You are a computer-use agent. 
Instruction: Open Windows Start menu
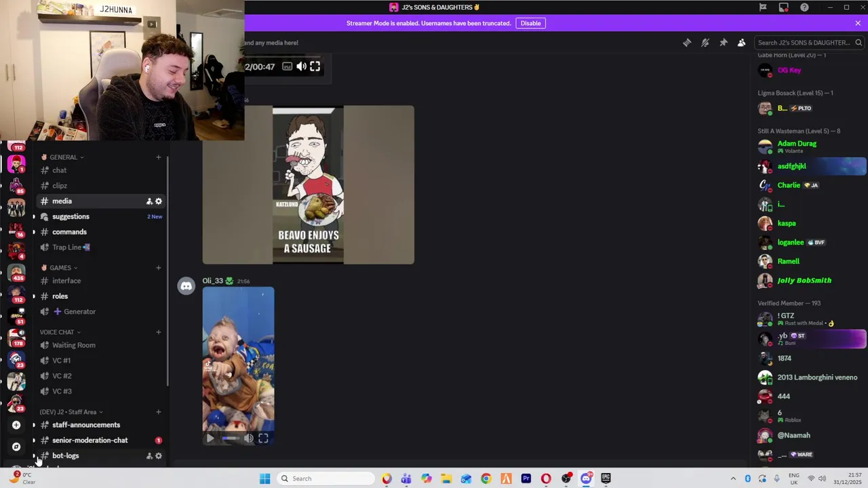pos(265,479)
